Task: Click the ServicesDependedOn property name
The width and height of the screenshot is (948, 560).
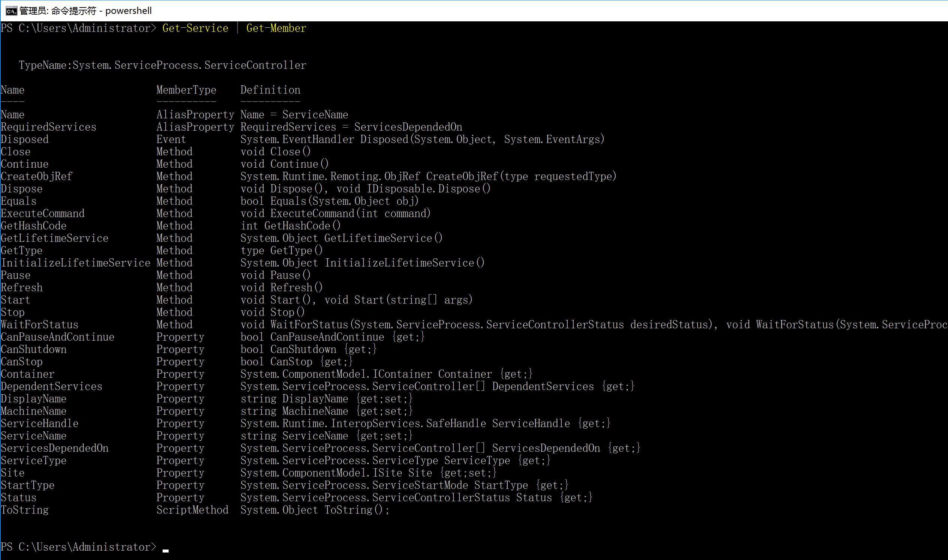Action: pyautogui.click(x=54, y=448)
